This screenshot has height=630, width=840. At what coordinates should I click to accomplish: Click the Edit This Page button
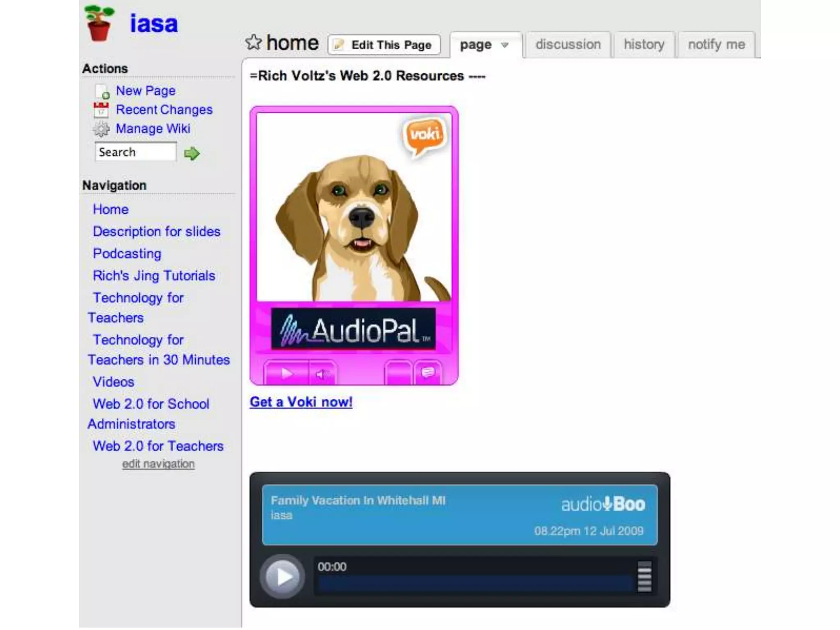pyautogui.click(x=384, y=45)
